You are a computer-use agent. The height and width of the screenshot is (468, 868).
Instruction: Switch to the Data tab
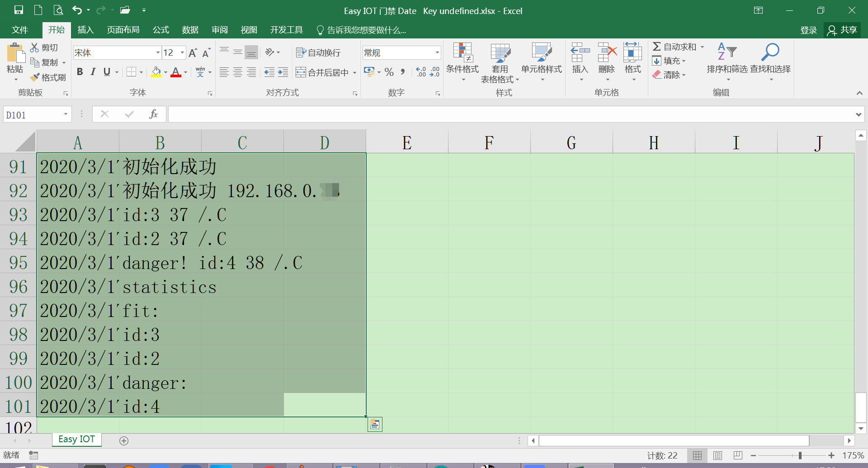click(190, 30)
